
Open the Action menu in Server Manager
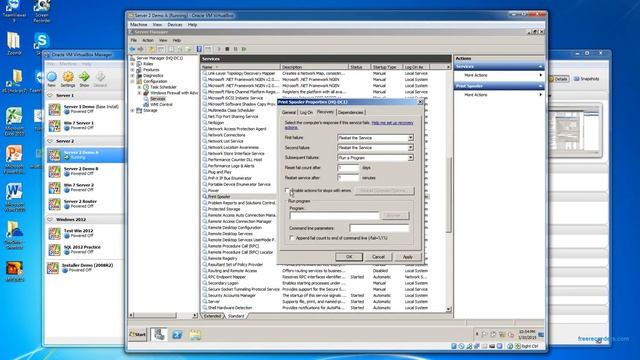pos(148,40)
